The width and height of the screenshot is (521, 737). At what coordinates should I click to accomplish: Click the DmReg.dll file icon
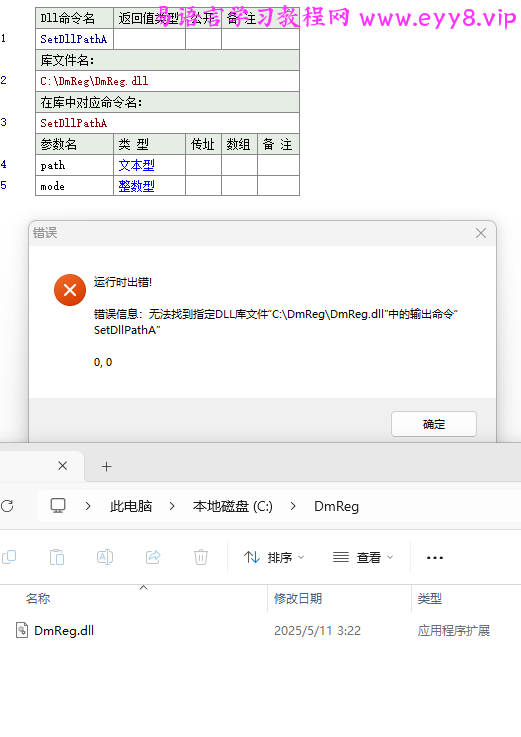(x=22, y=630)
